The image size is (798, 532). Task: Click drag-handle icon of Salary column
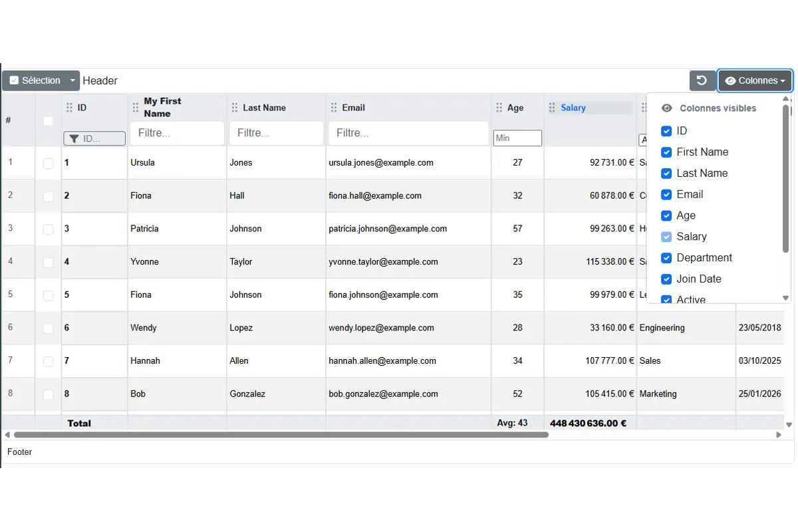552,108
